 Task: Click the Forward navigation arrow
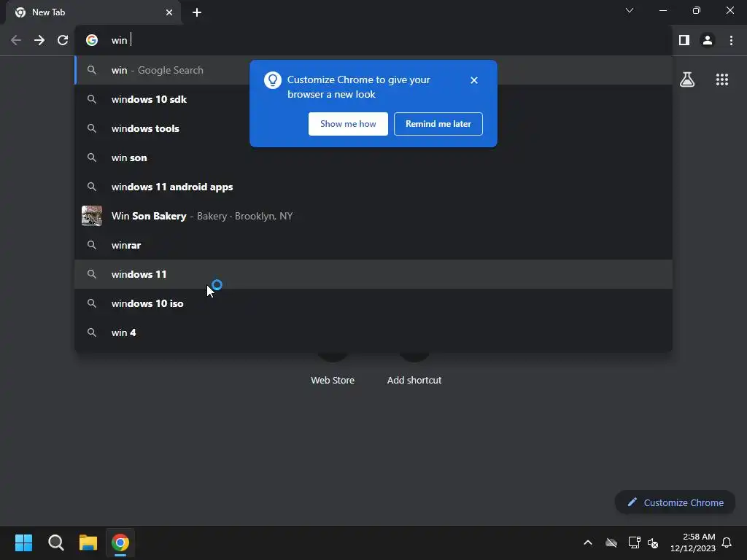pos(39,41)
